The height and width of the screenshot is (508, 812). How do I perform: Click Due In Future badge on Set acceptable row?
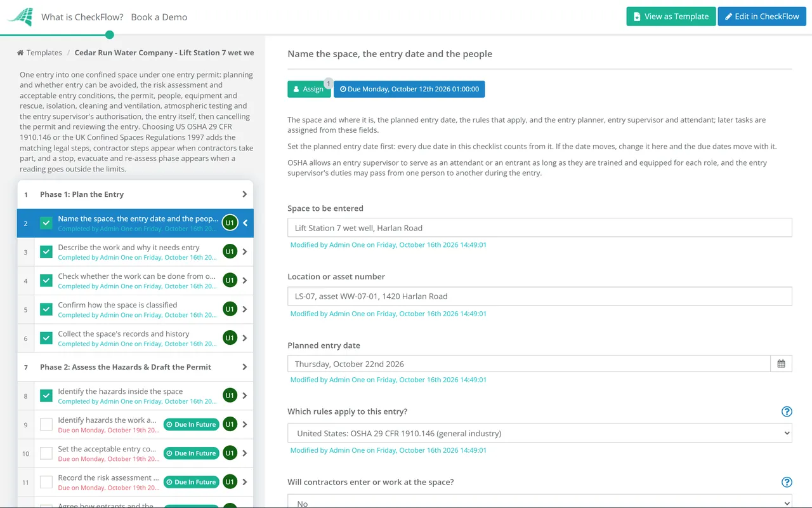[191, 453]
